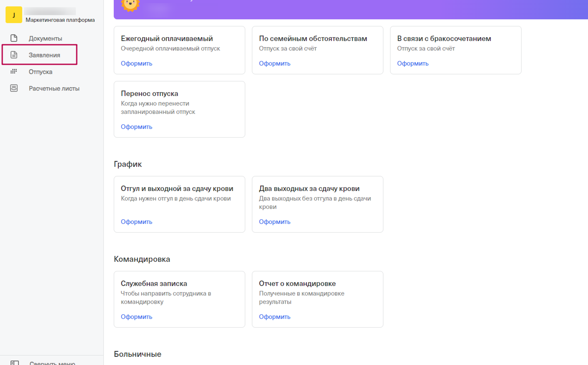This screenshot has height=365, width=588.
Task: Open the Документы menu item
Action: 45,39
